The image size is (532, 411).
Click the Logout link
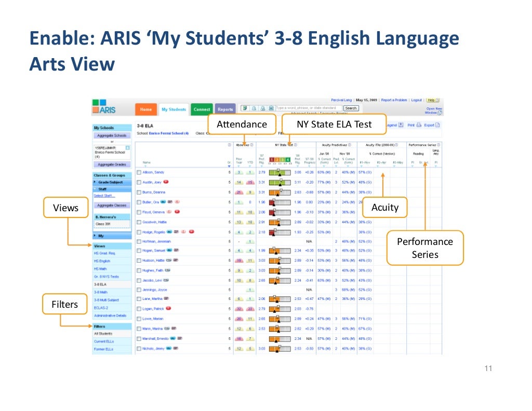416,100
